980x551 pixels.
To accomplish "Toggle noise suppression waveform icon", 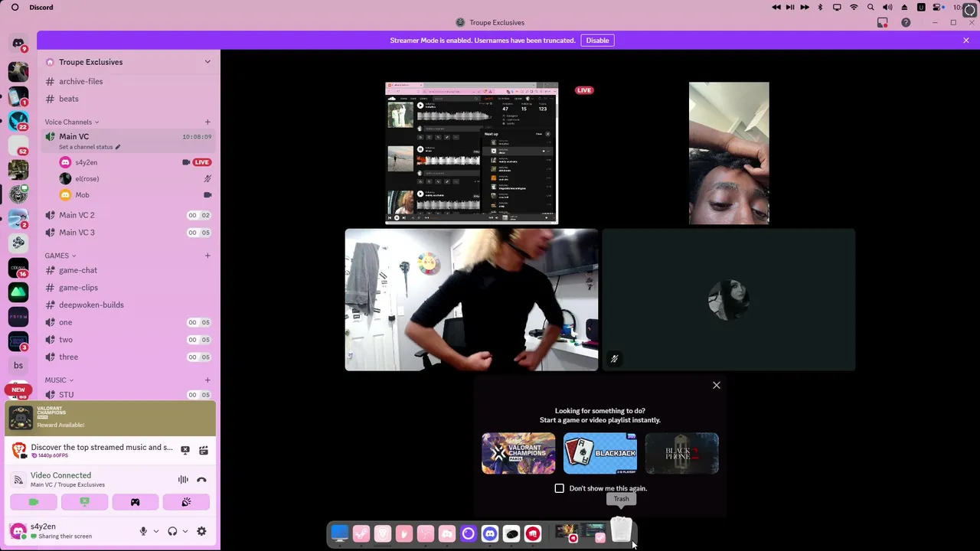I will 183,480.
